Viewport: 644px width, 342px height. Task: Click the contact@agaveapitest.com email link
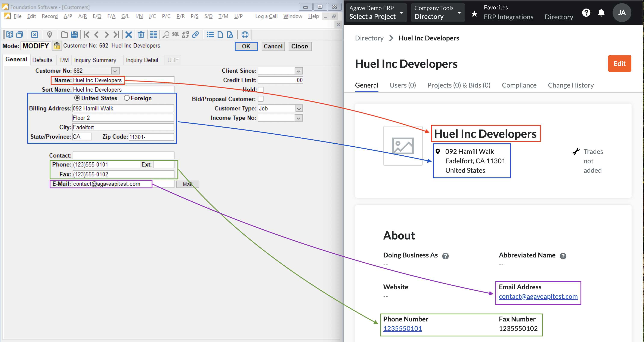point(538,296)
